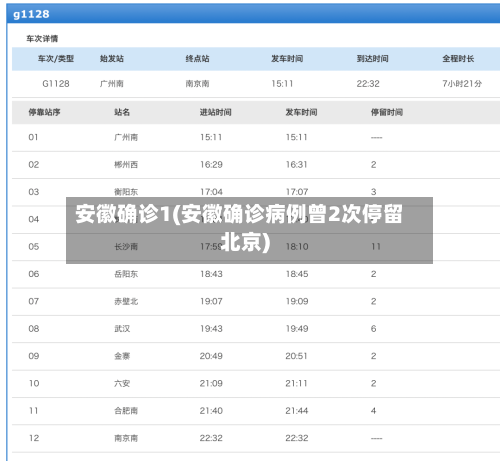Click the 19:07 arrival time
The image size is (500, 461).
tap(211, 301)
